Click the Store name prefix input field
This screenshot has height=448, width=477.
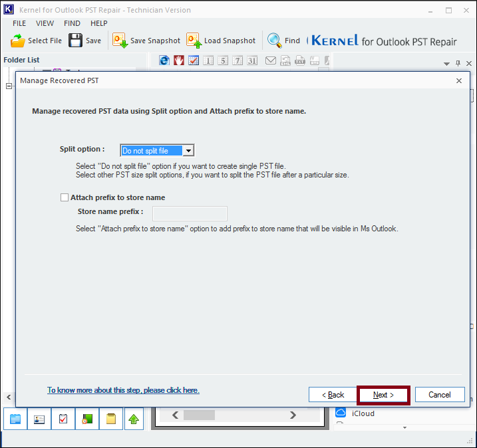pos(190,213)
